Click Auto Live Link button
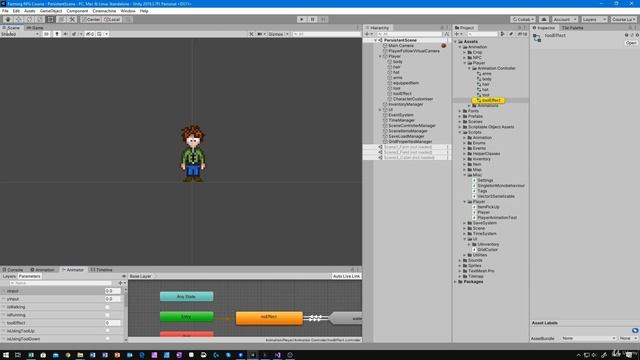 (x=346, y=276)
